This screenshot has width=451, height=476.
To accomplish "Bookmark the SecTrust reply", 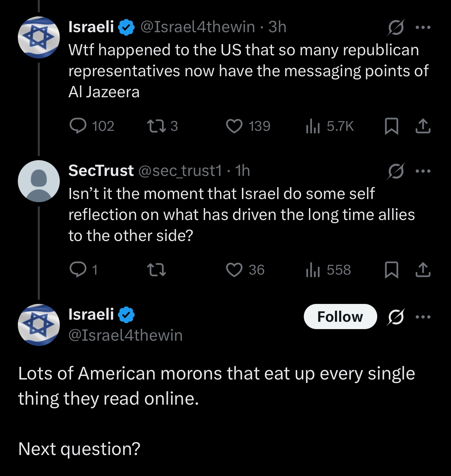I will point(391,270).
